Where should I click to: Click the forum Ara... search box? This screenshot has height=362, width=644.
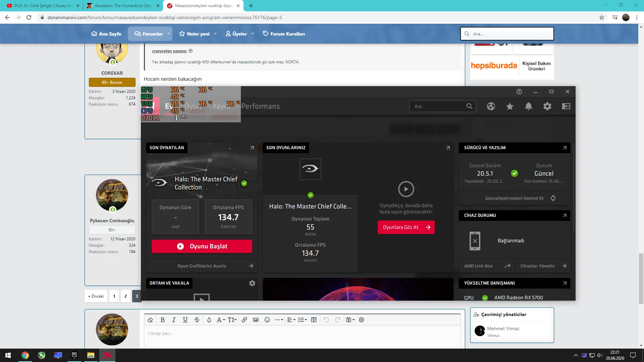507,34
